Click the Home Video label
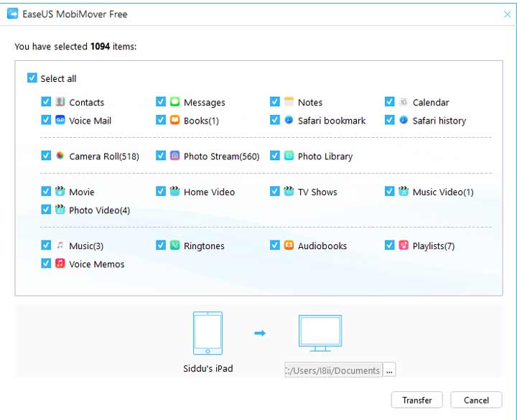The width and height of the screenshot is (517, 420). (x=209, y=192)
